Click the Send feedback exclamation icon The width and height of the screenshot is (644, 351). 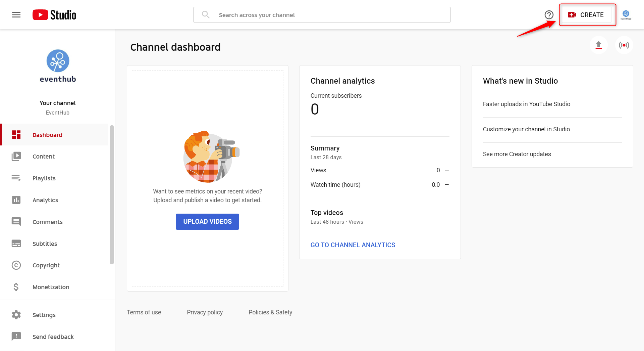click(16, 337)
